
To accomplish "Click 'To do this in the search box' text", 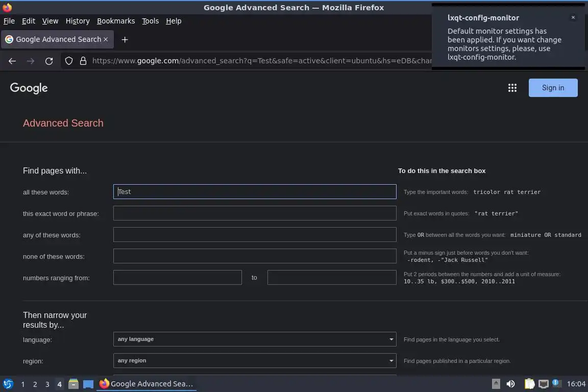I will point(442,170).
